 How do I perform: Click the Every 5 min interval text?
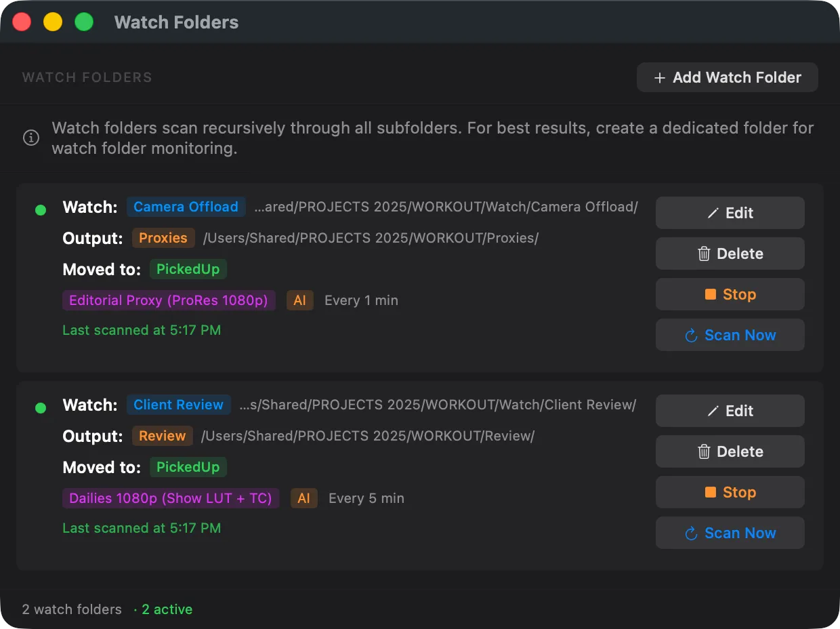(x=366, y=498)
